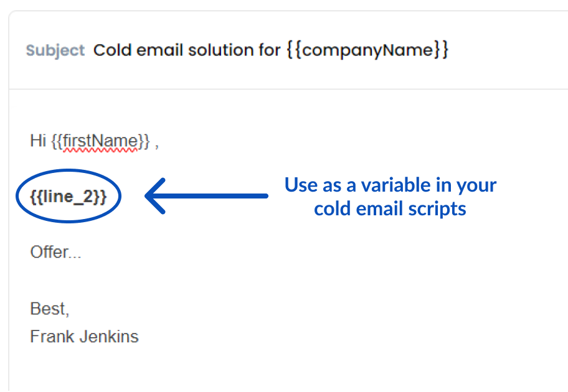Click the {{companyName}} variable in the subject
The width and height of the screenshot is (568, 392).
[x=367, y=50]
